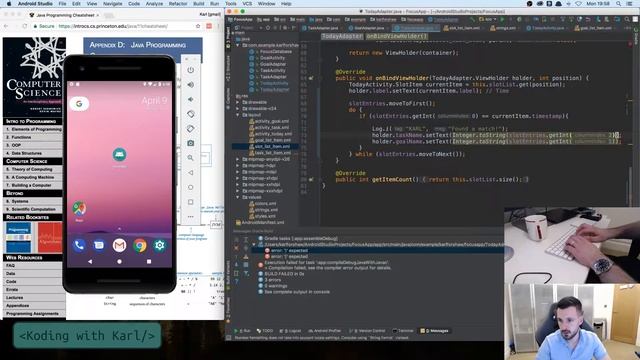Open the Refactor menu
Image resolution: width=640 pixels, height=360 pixels.
[x=178, y=4]
